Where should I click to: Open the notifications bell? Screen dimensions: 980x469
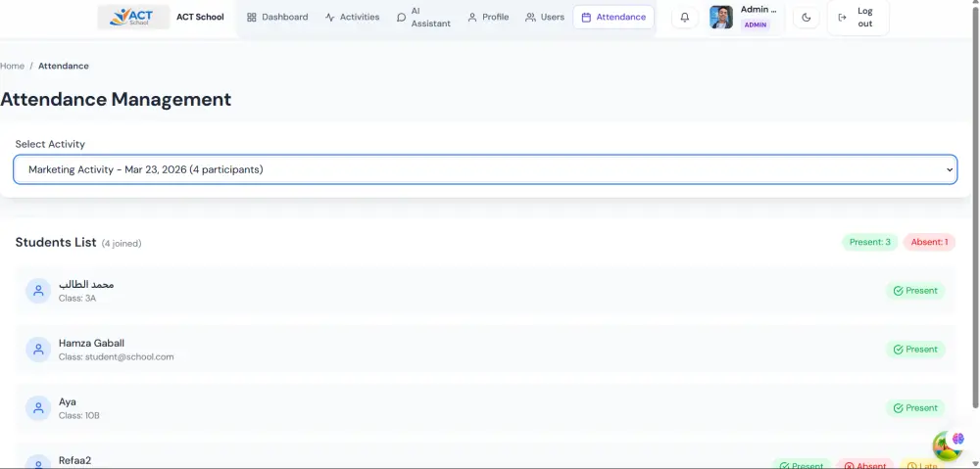(685, 18)
